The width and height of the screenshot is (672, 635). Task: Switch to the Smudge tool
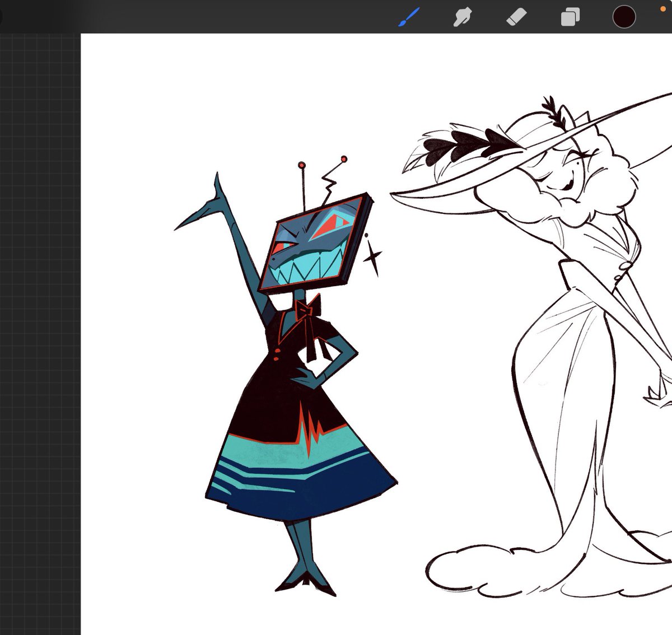pyautogui.click(x=463, y=17)
